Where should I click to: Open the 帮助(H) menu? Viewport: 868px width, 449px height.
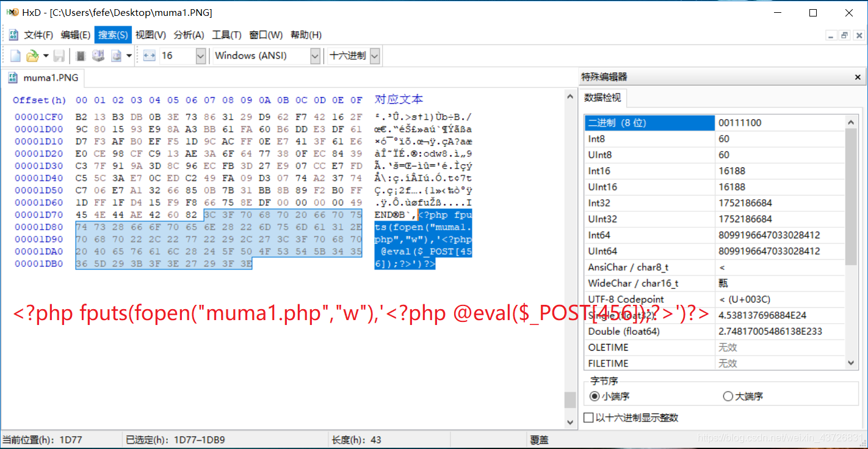point(306,35)
